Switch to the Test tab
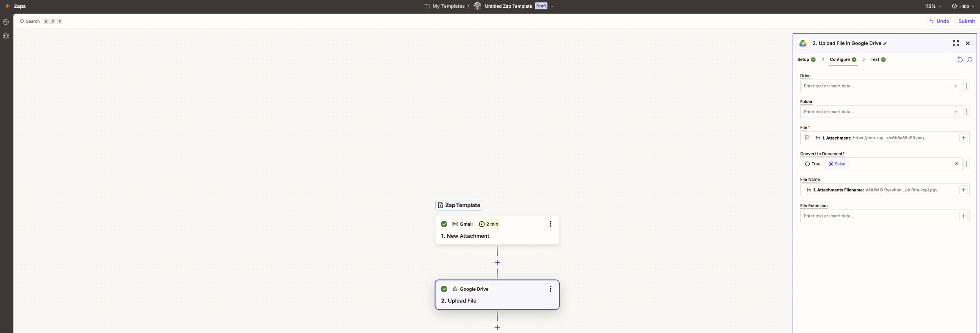 click(878, 59)
